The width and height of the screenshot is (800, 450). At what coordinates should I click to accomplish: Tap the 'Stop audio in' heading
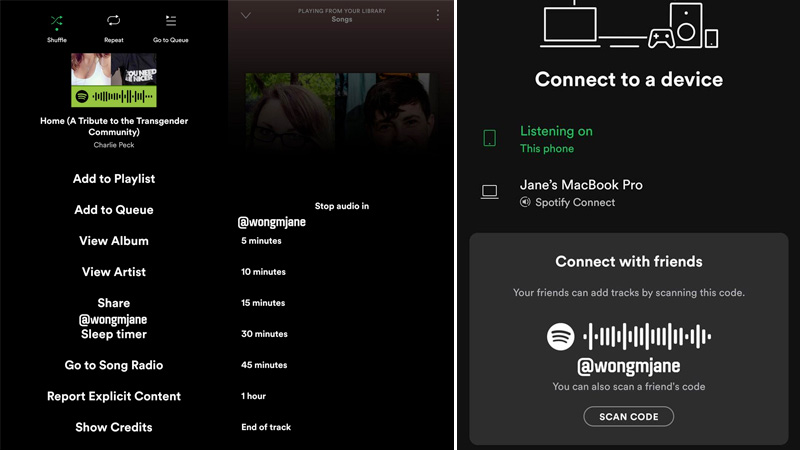(x=342, y=206)
